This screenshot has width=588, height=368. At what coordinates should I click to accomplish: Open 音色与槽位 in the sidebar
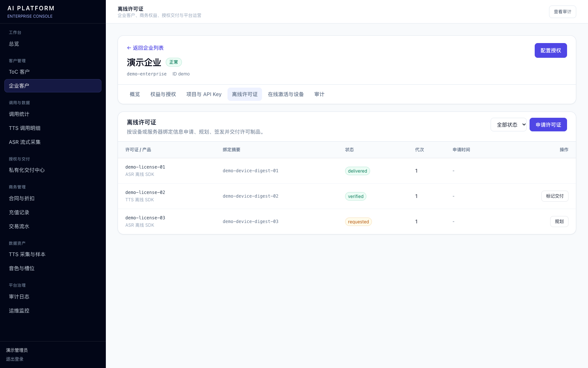tap(53, 268)
